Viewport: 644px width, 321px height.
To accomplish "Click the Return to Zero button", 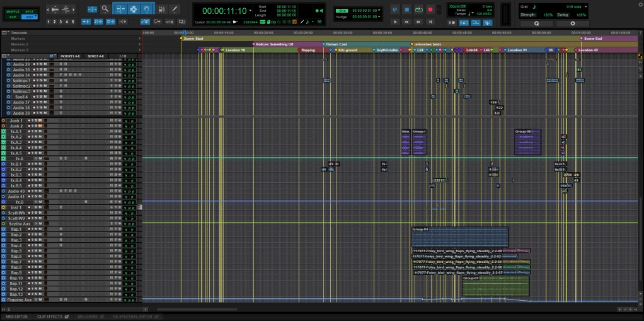I will coord(395,21).
